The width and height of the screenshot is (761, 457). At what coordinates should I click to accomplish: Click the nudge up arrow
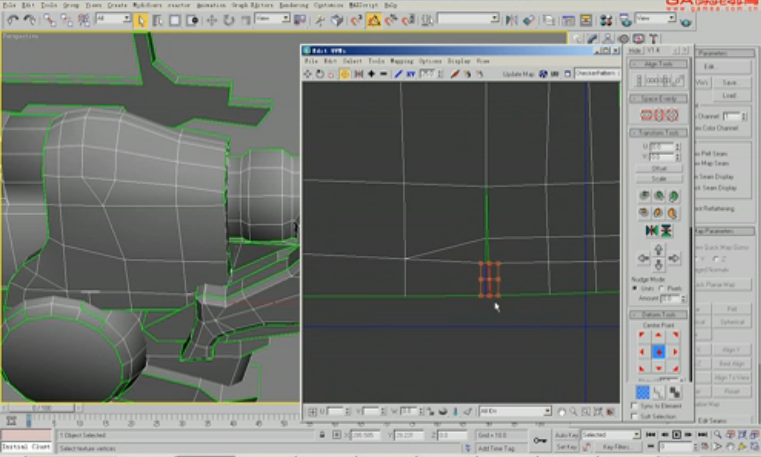[x=659, y=249]
